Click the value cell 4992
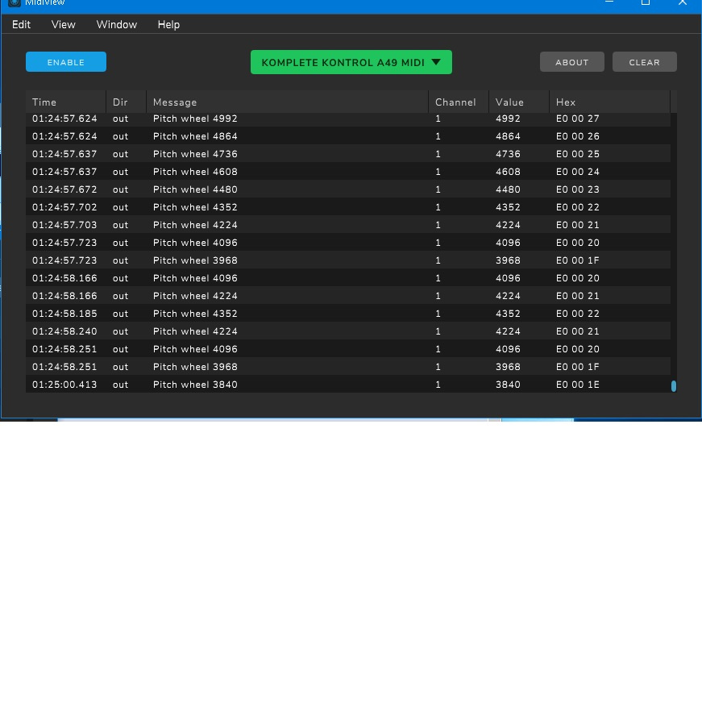This screenshot has height=728, width=702. (x=508, y=119)
